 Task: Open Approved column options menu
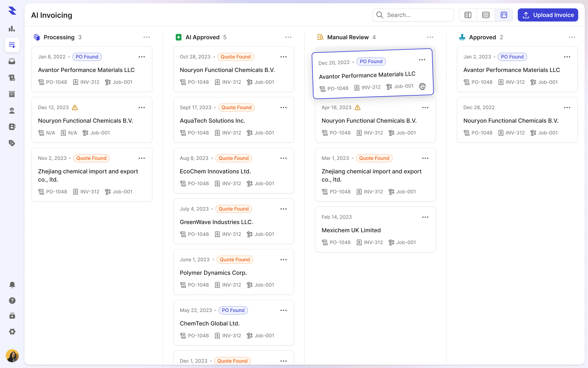(x=572, y=37)
